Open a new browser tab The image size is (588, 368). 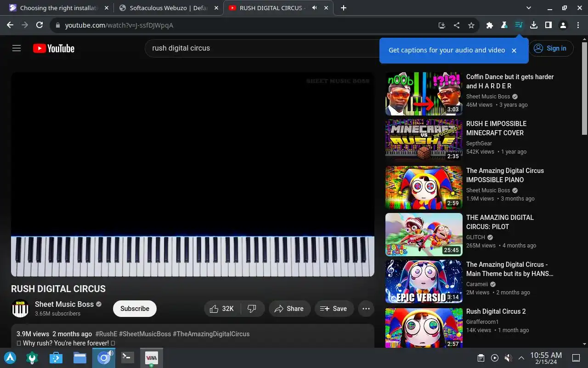coord(344,8)
